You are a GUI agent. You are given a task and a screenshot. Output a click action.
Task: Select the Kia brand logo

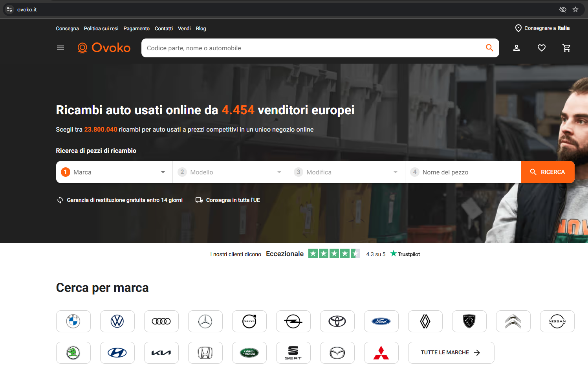pos(161,353)
